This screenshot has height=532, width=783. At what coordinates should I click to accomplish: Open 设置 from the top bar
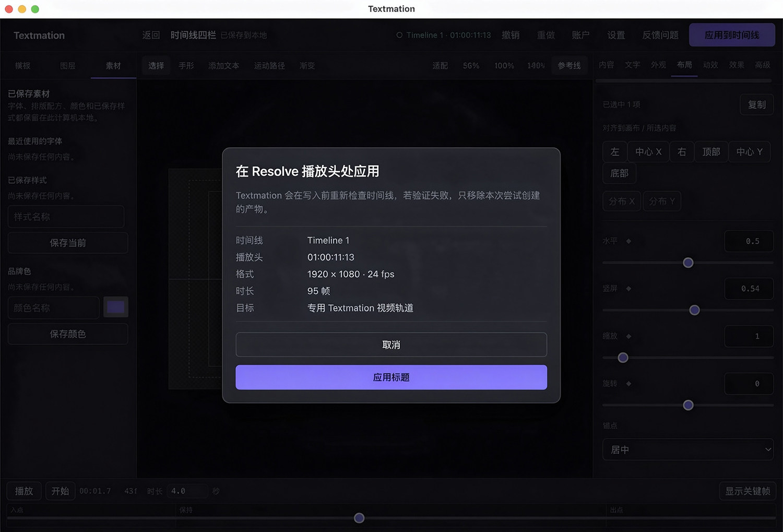616,35
